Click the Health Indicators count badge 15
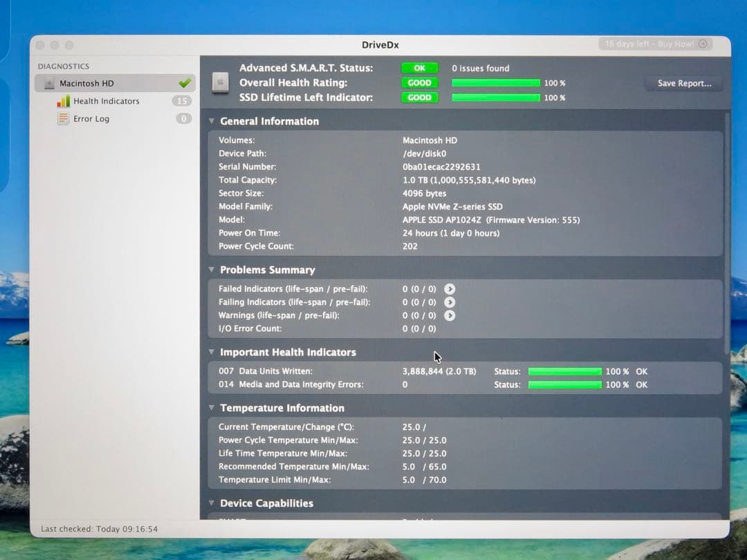The image size is (747, 560). [181, 101]
